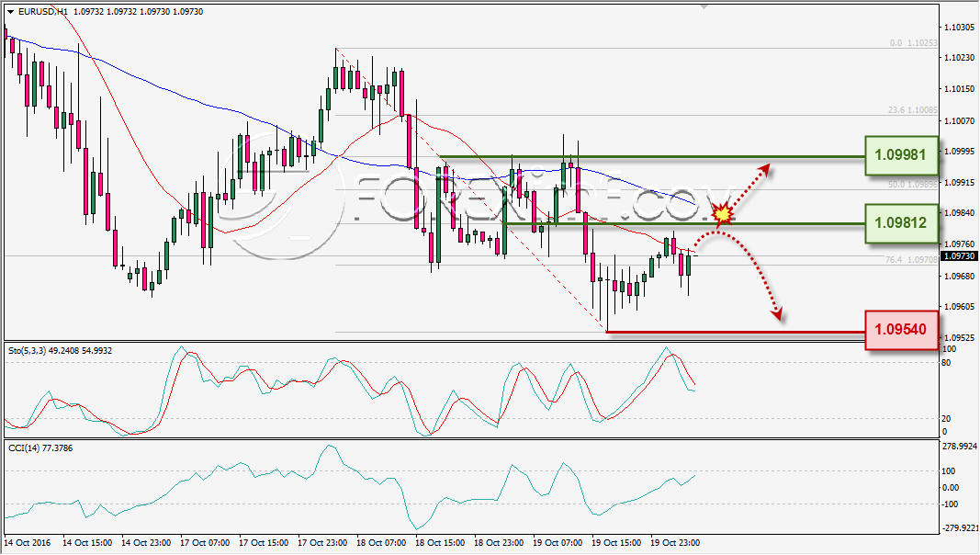The image size is (980, 555).
Task: Click price scale value 1.09995
Action: click(960, 152)
